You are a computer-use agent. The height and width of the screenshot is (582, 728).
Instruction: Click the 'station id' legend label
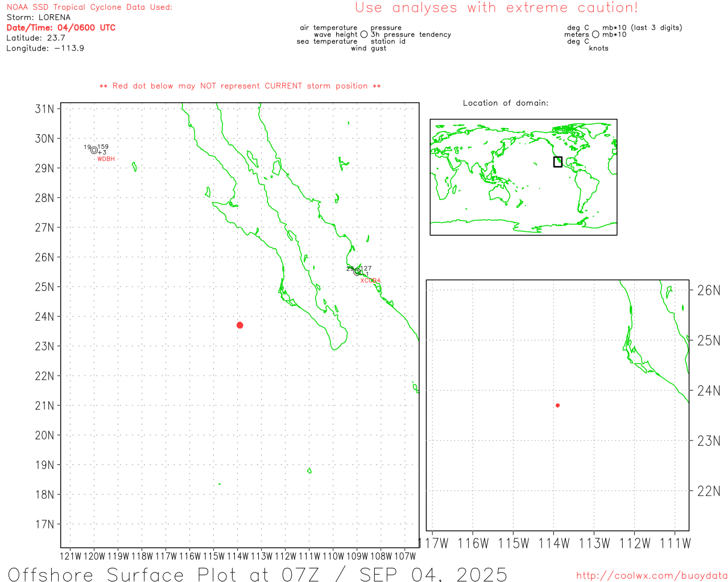click(388, 41)
